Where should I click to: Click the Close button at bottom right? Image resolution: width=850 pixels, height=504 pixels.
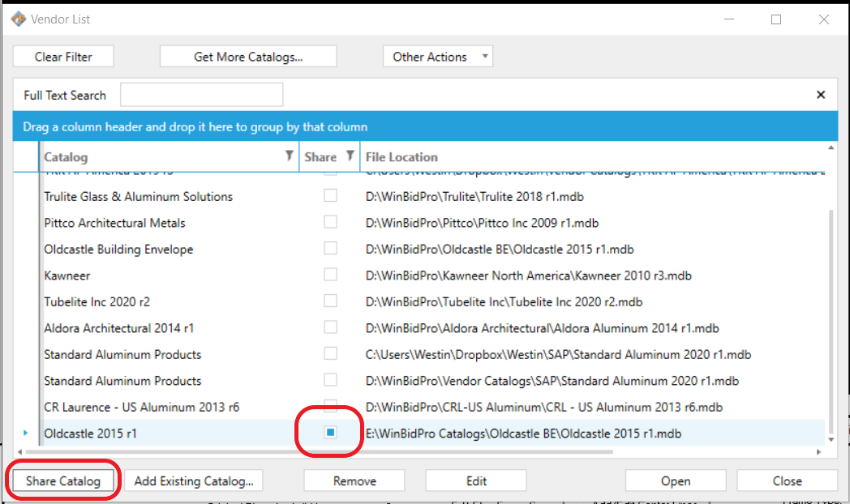pyautogui.click(x=787, y=481)
